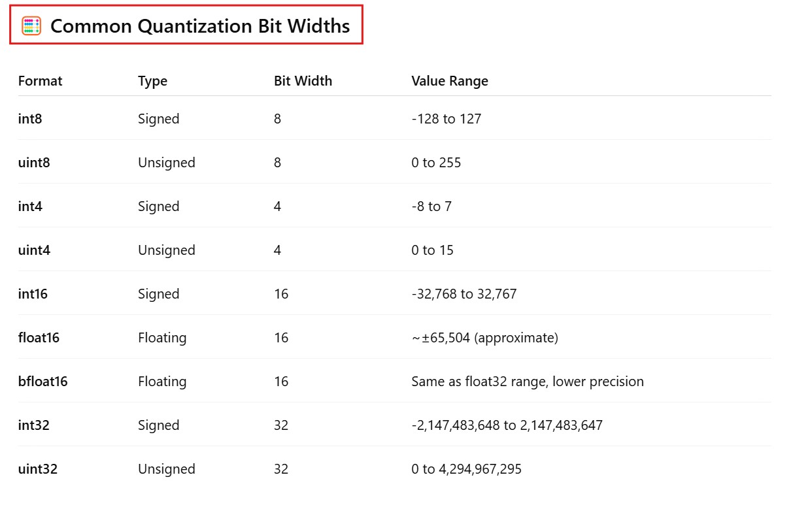
Task: Select the 0 to 4,294,967,295 range text
Action: (x=466, y=469)
